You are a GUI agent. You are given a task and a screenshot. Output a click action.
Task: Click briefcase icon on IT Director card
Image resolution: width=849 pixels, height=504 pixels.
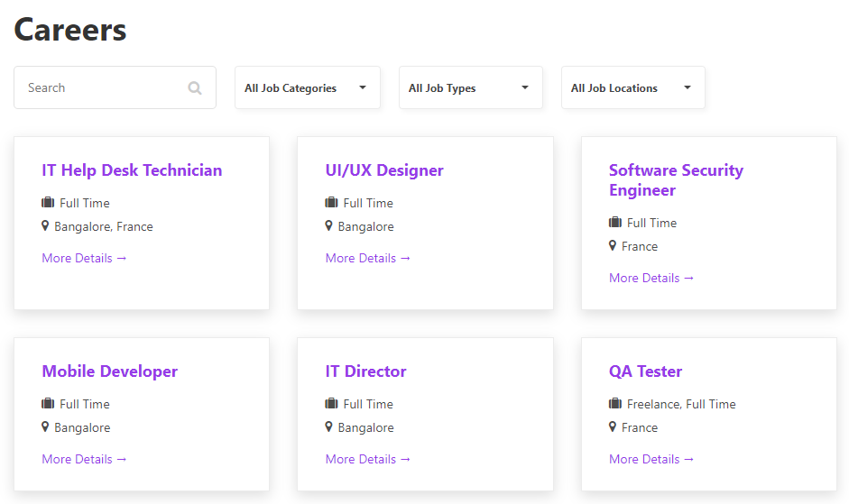331,404
